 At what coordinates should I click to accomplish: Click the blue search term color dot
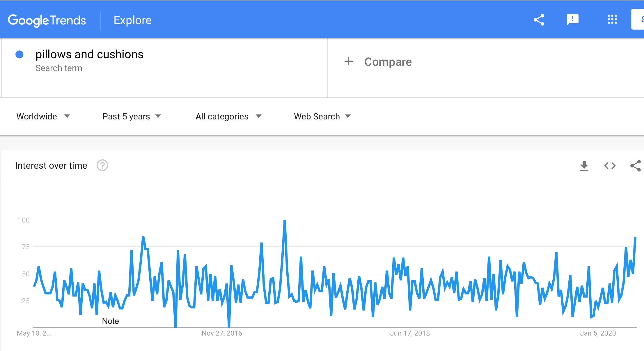pos(19,54)
